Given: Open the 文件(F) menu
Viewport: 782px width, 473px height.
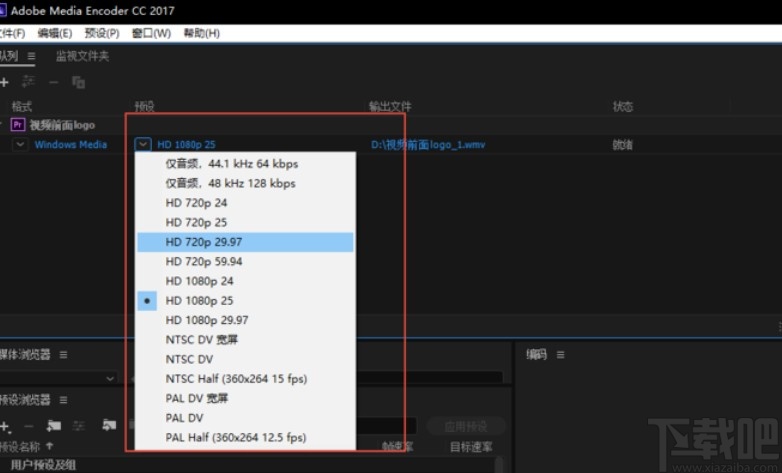Looking at the screenshot, I should pyautogui.click(x=12, y=33).
